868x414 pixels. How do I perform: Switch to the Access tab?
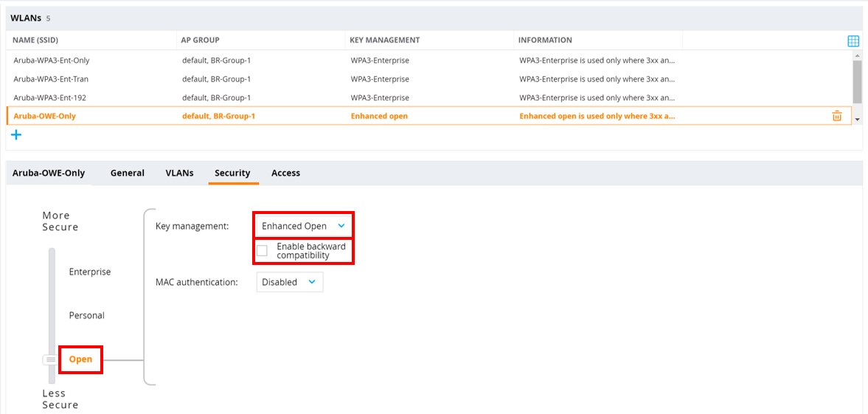285,173
